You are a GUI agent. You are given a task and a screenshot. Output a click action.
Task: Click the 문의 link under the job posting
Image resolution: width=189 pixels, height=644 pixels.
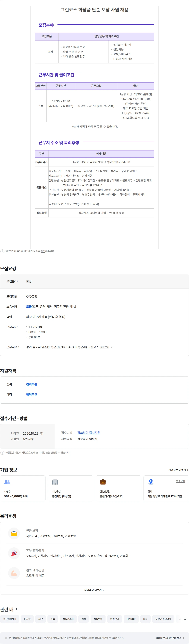pyautogui.click(x=43, y=251)
